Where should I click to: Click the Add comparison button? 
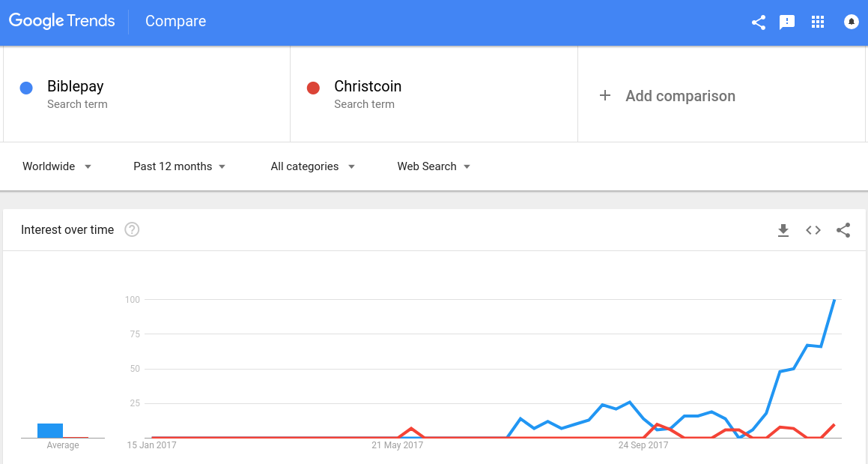click(680, 96)
